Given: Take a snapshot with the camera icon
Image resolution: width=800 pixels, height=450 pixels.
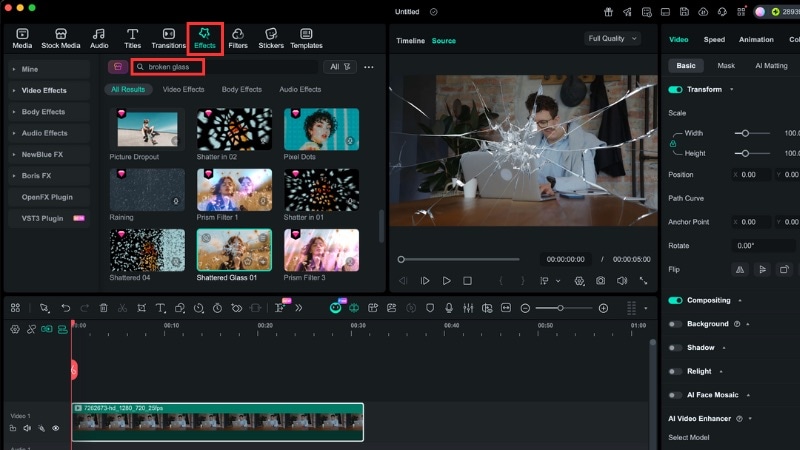Looking at the screenshot, I should [601, 281].
